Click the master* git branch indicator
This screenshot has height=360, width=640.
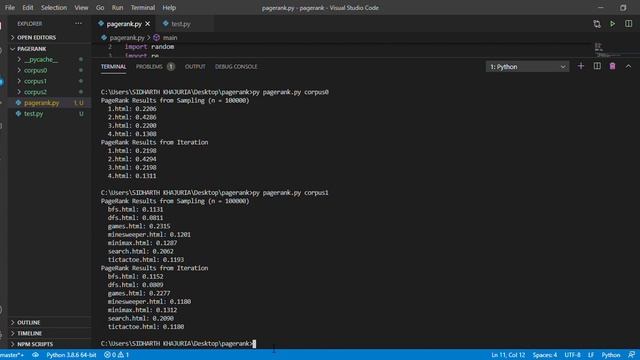[12, 355]
